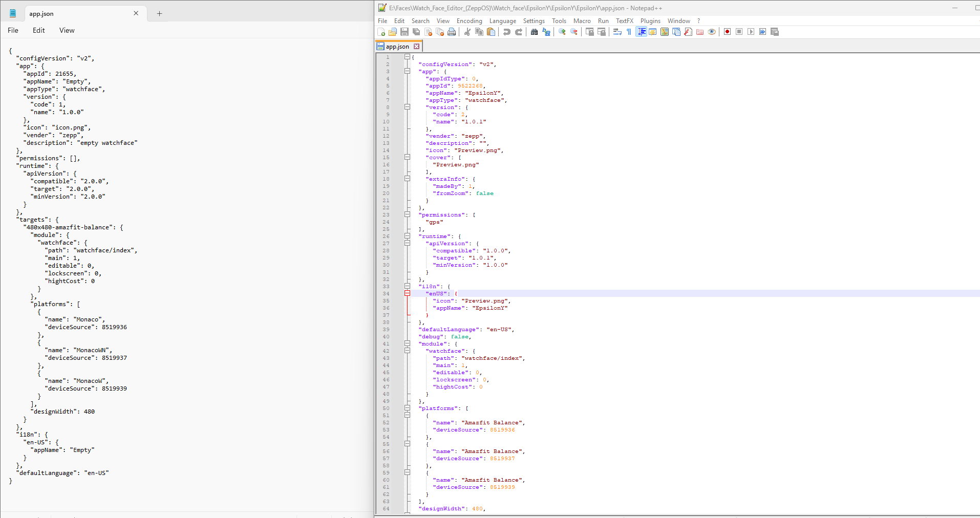Click Save recorded macro icon

tap(775, 32)
